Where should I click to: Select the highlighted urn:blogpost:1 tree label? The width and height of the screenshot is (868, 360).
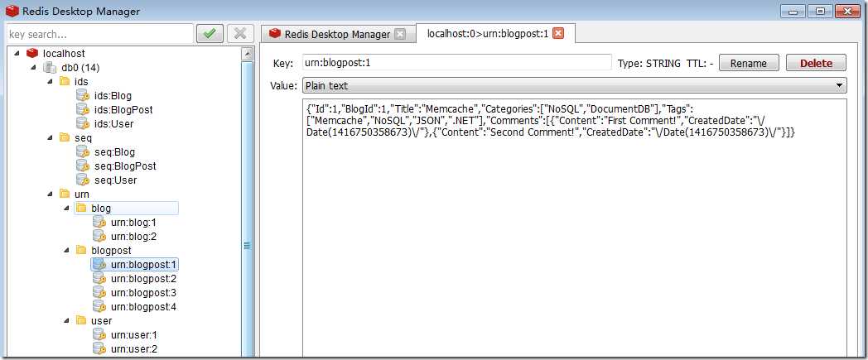(143, 264)
